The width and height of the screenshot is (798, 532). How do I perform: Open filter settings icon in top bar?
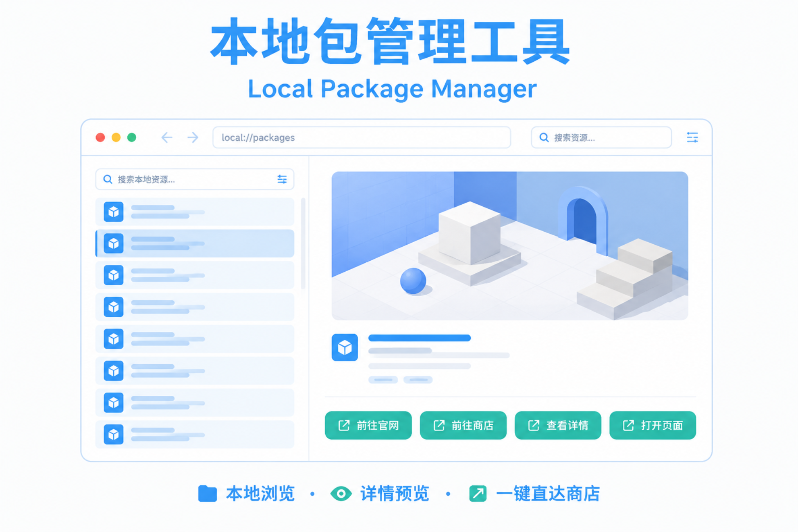[x=692, y=138]
